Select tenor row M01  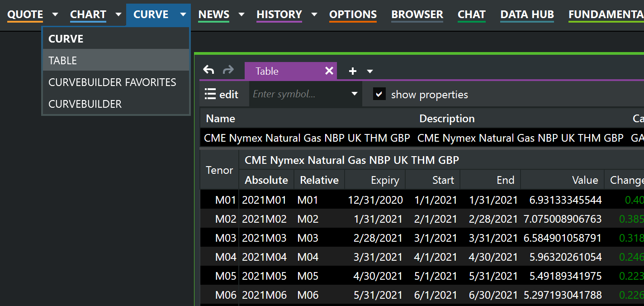[x=226, y=200]
